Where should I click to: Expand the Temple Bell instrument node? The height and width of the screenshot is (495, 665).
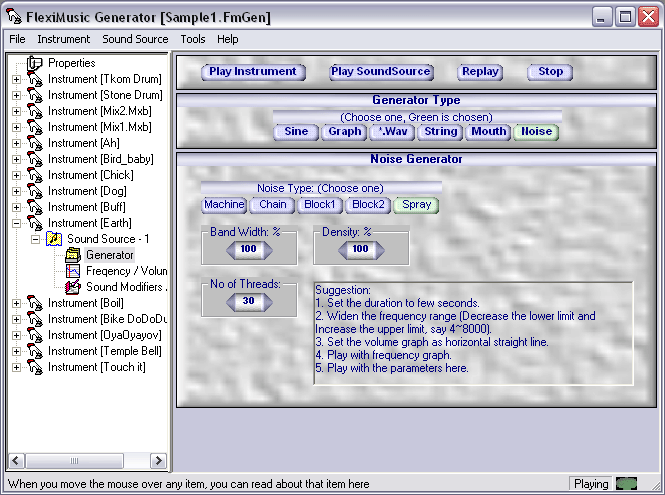[16, 351]
